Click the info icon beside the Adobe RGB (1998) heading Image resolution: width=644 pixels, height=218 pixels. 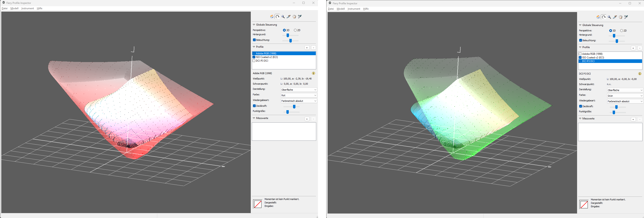[313, 73]
